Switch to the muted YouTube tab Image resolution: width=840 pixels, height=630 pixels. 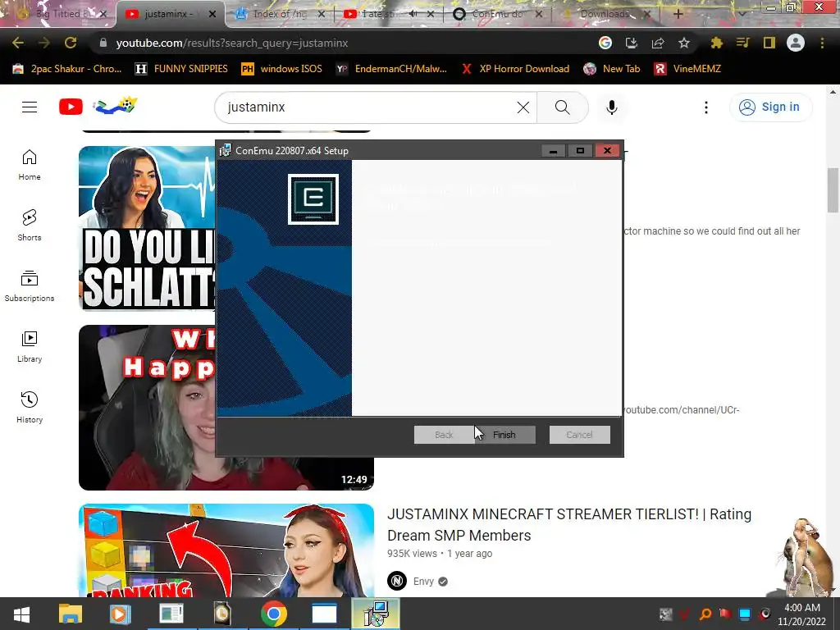pyautogui.click(x=388, y=14)
